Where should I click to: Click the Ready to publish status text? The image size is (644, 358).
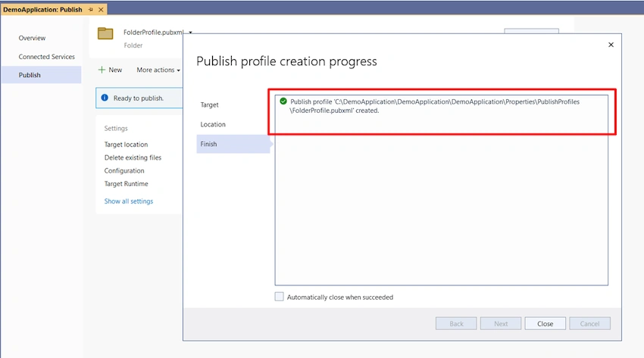139,98
